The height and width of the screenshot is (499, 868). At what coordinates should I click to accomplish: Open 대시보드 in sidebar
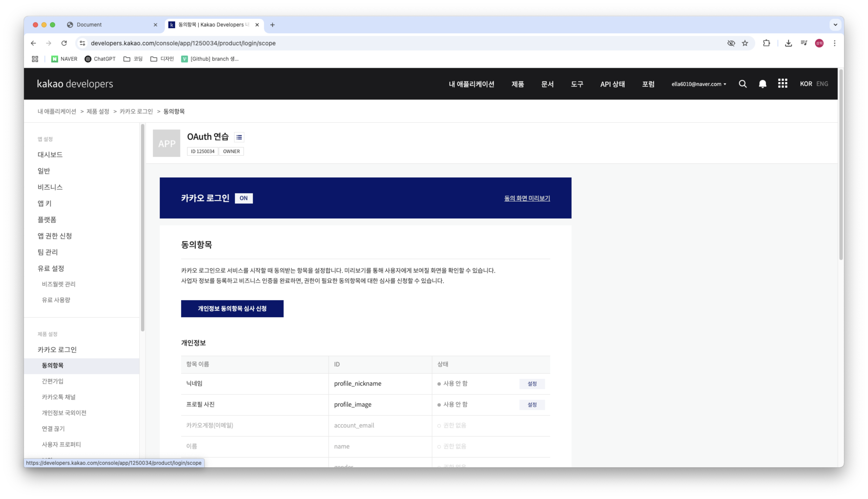[x=50, y=155]
